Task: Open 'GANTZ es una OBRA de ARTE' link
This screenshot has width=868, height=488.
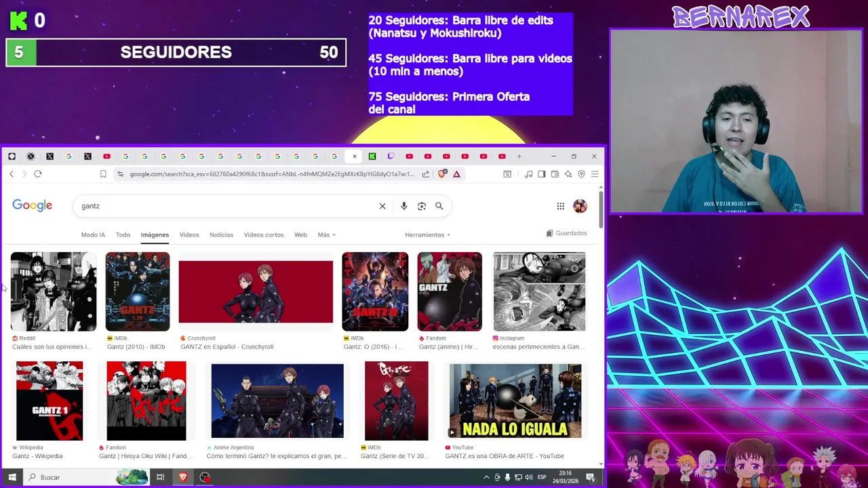Action: [505, 456]
